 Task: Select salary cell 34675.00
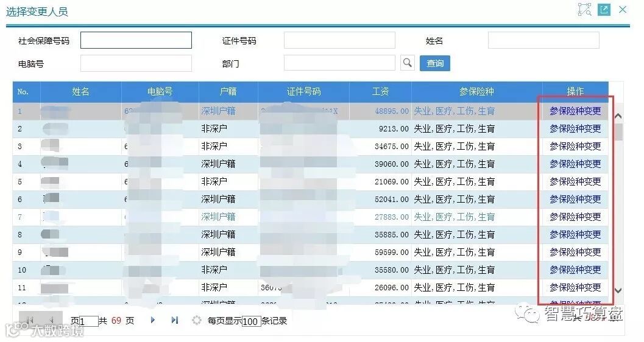click(x=391, y=147)
